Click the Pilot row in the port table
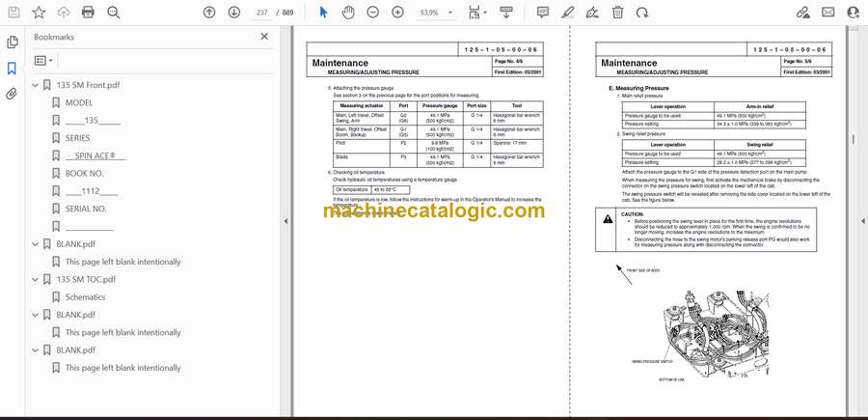Viewport: 868px width, 420px height. [x=438, y=147]
